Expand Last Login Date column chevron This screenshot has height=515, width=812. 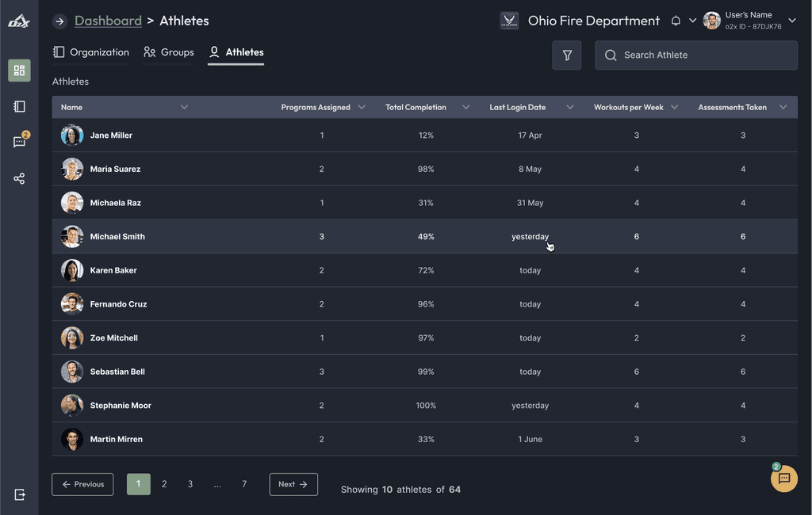pos(569,107)
